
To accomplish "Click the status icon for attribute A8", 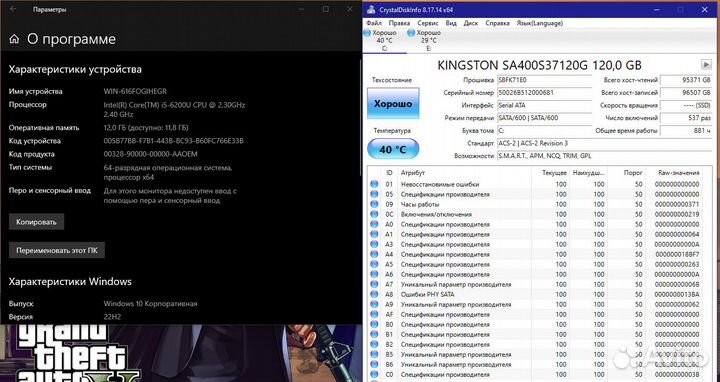I will 374,294.
